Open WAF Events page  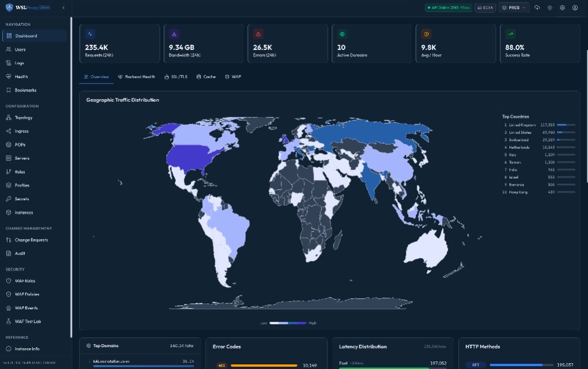(x=34, y=307)
